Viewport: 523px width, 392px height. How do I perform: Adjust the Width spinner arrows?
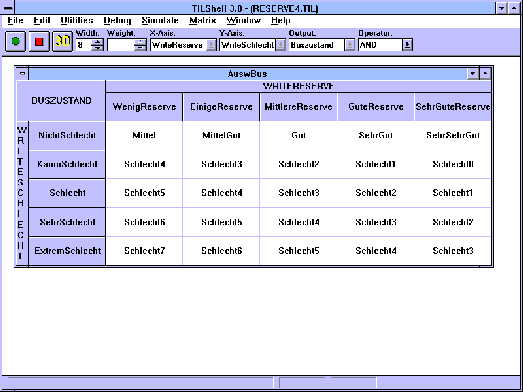pyautogui.click(x=97, y=45)
